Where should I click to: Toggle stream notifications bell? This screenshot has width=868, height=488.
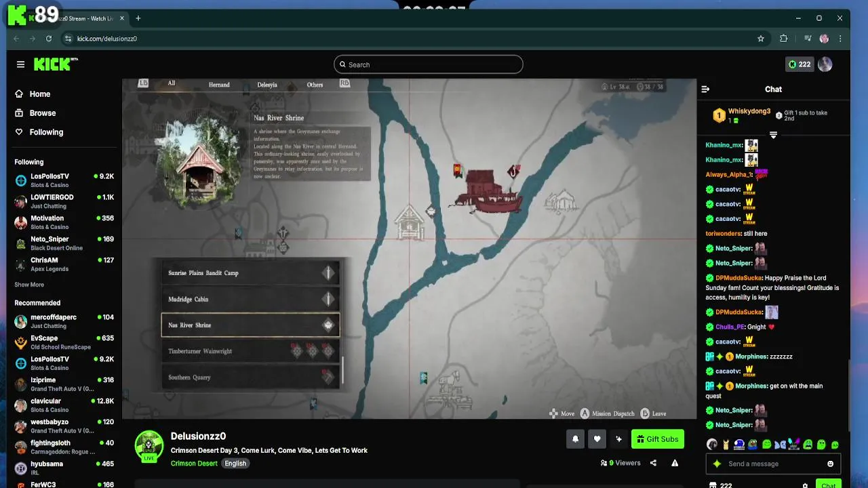575,439
